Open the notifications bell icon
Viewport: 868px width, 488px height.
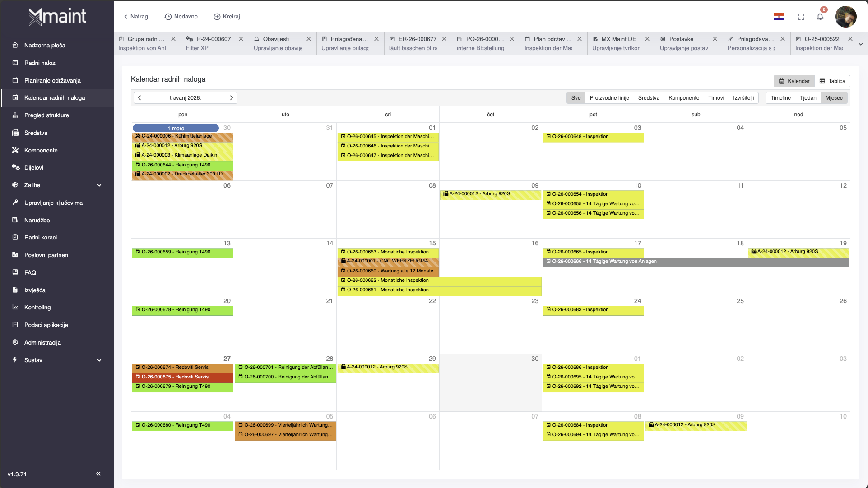[820, 17]
